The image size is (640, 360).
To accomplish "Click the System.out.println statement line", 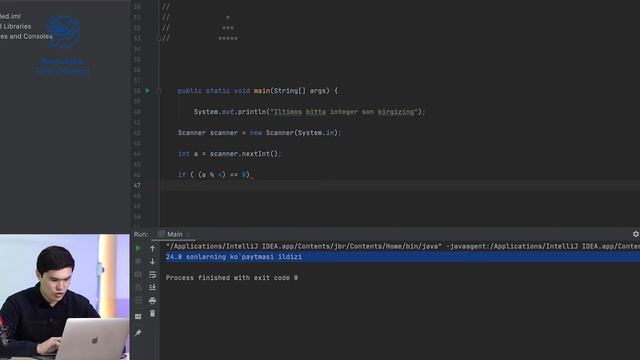I will point(309,112).
